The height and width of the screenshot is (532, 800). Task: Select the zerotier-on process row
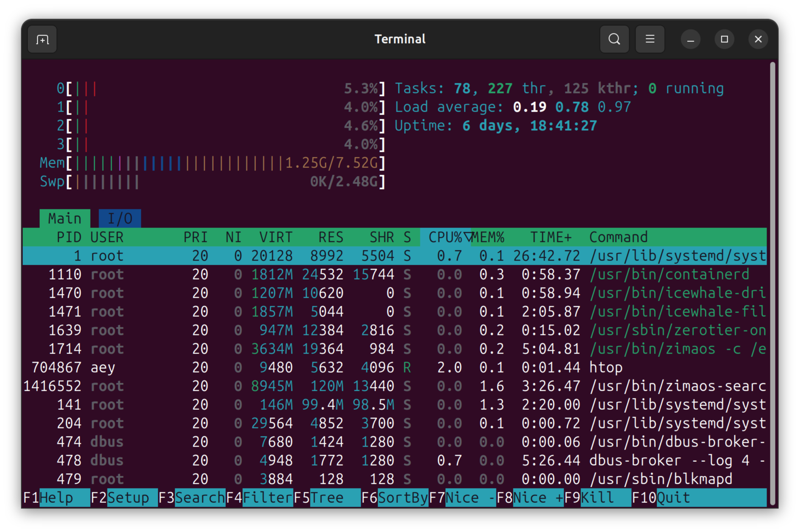[395, 330]
